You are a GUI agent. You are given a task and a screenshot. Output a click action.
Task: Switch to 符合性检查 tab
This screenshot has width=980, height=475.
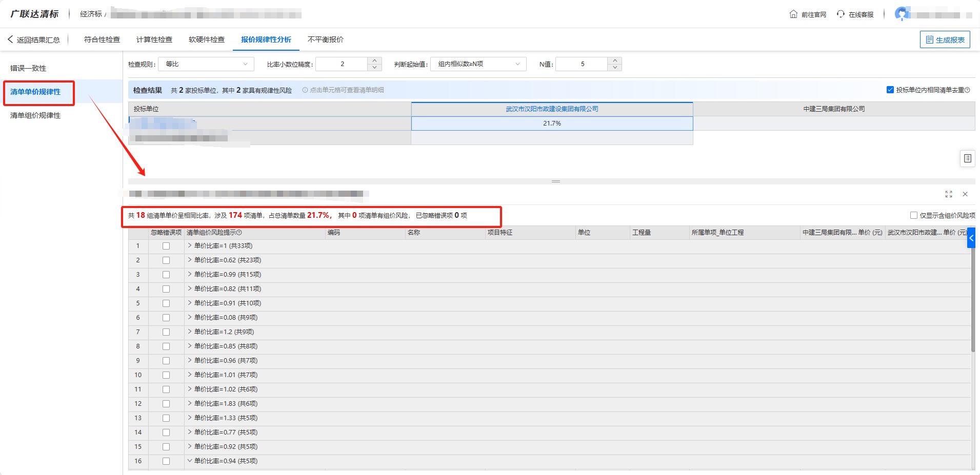pos(102,39)
